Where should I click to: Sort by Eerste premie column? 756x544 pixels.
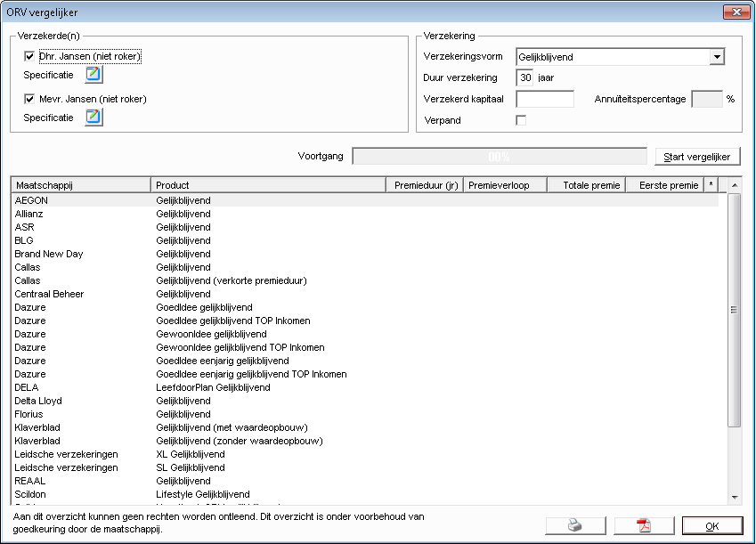[665, 185]
